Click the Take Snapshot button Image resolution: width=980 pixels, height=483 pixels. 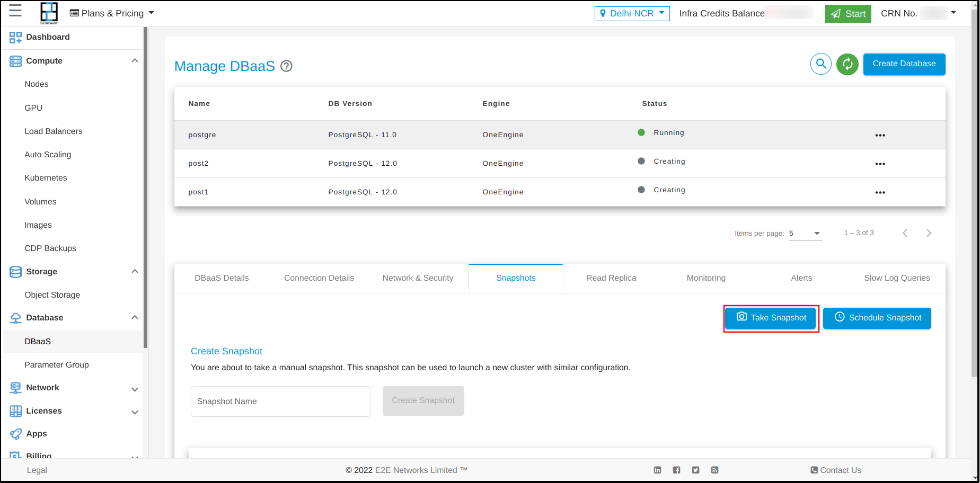(x=771, y=318)
